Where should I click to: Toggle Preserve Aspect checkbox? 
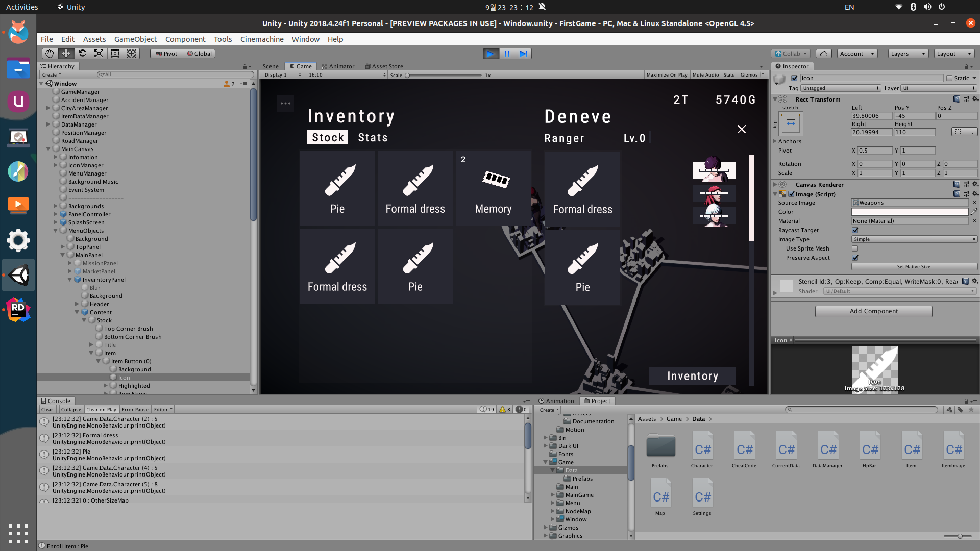[x=855, y=258]
